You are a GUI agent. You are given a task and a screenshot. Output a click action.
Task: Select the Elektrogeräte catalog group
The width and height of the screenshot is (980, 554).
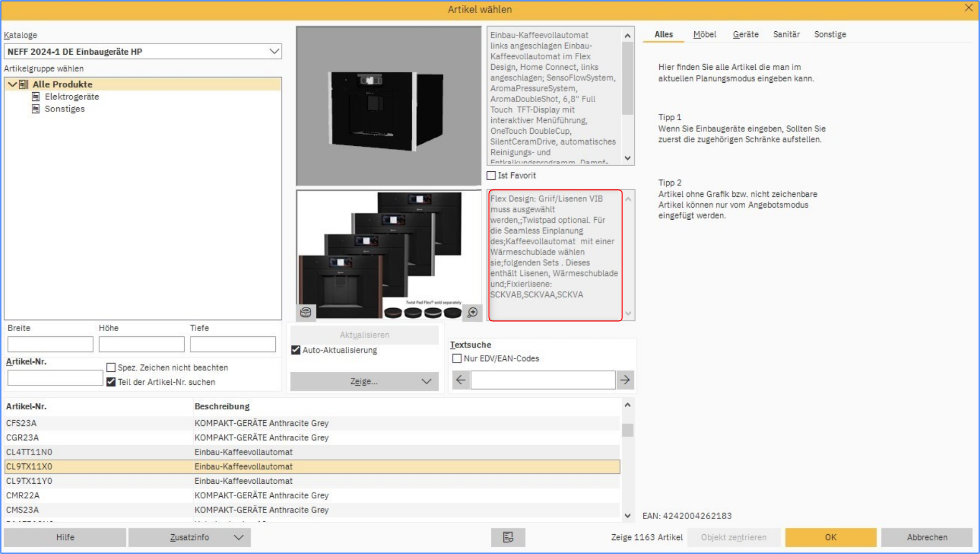pos(71,97)
